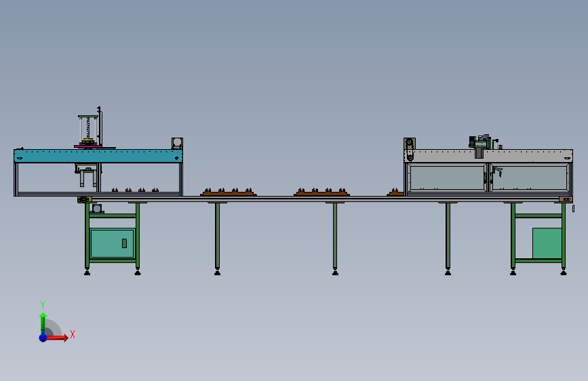588x381 pixels.
Task: Select the square motor block at the teal beam's right end
Action: pos(177,143)
